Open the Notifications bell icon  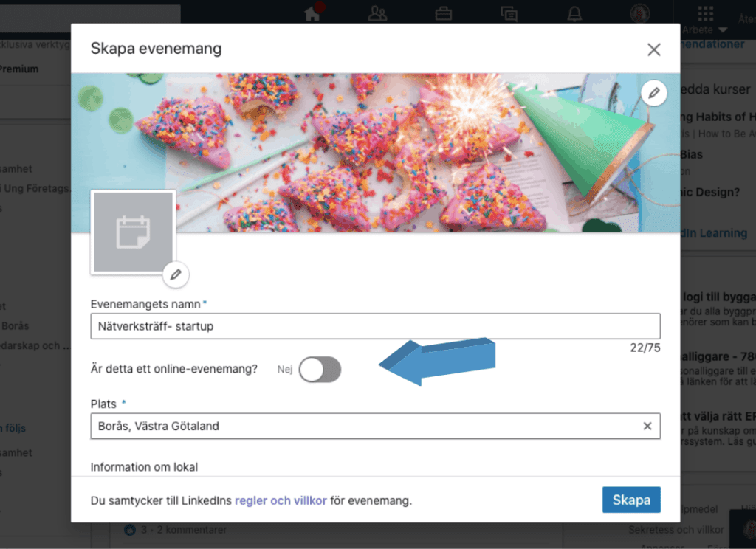[574, 13]
